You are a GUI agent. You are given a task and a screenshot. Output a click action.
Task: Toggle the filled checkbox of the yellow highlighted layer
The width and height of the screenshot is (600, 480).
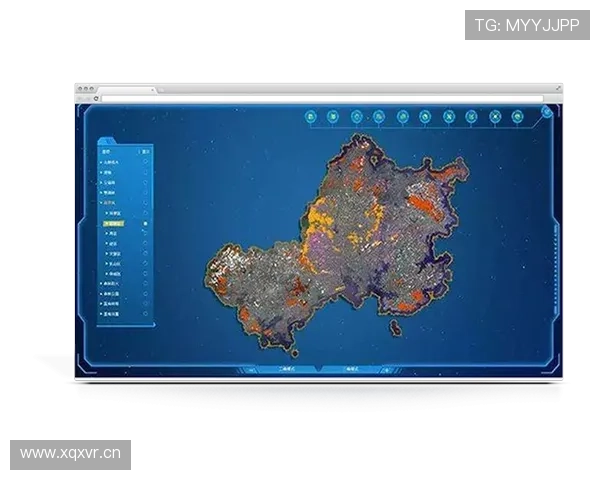[145, 223]
